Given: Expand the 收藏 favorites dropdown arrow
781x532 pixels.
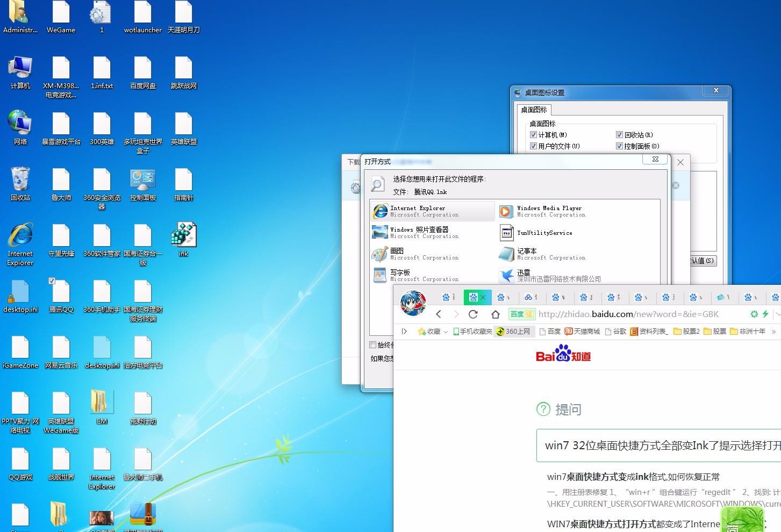Looking at the screenshot, I should click(x=446, y=332).
